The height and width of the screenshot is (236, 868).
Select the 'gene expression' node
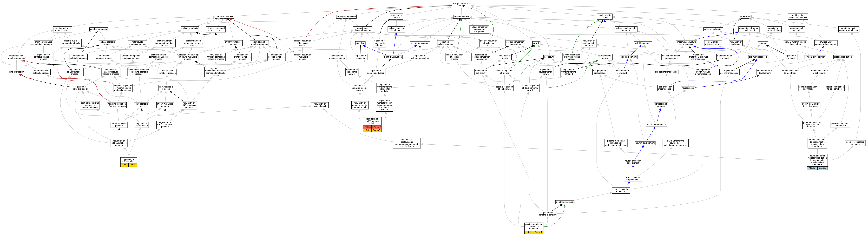pos(16,72)
